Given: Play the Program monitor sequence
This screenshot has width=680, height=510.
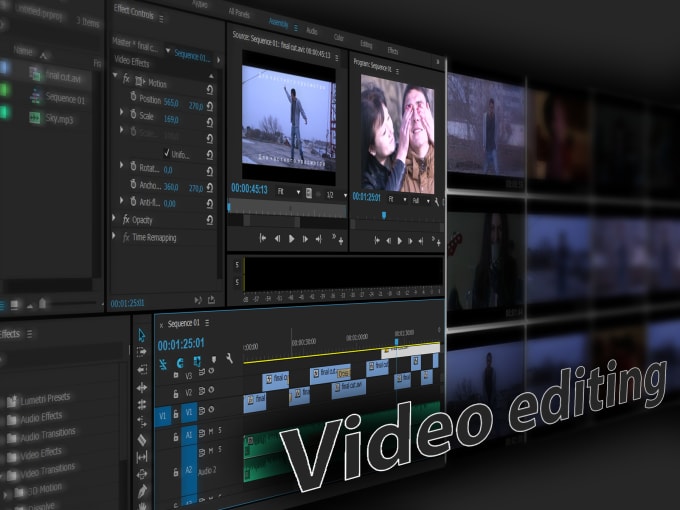Looking at the screenshot, I should (x=399, y=241).
